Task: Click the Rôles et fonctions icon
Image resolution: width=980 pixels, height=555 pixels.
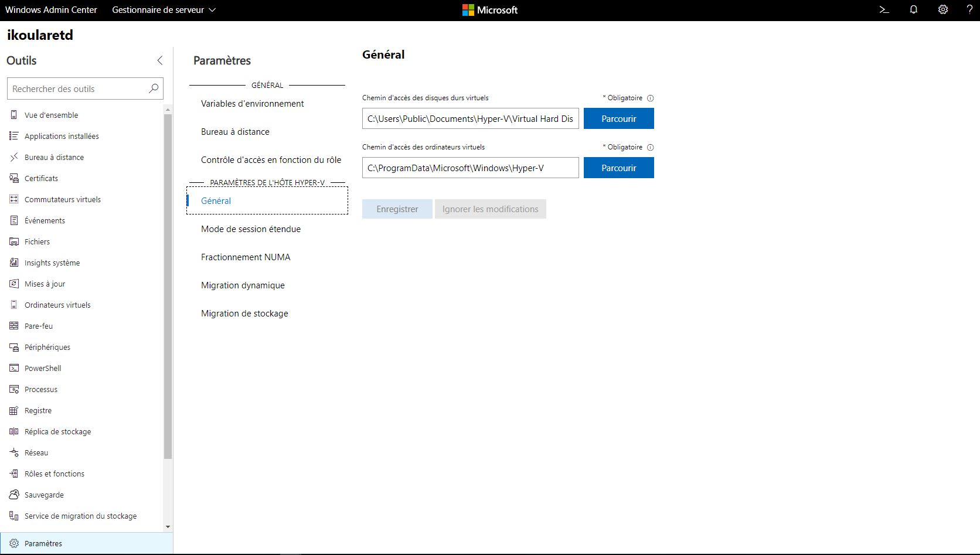Action: click(x=14, y=474)
